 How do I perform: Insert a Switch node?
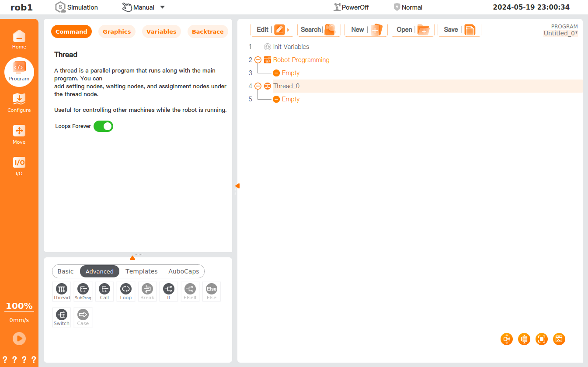tap(61, 317)
